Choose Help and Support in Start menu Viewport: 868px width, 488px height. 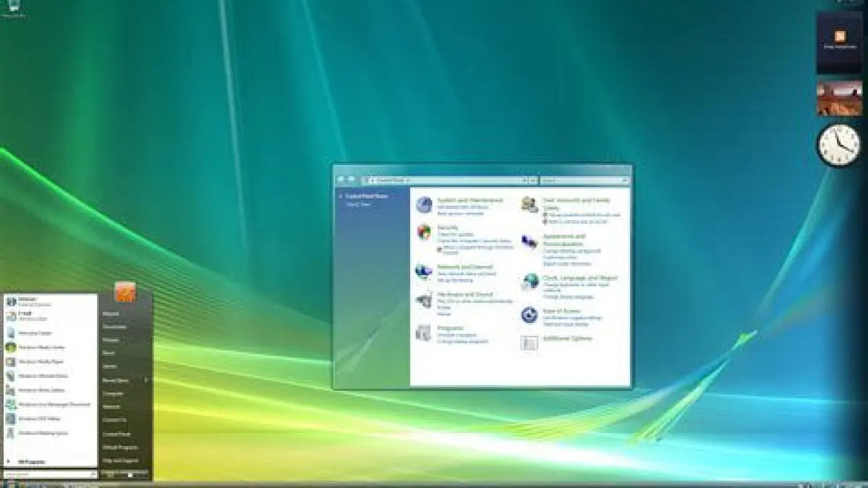[120, 460]
